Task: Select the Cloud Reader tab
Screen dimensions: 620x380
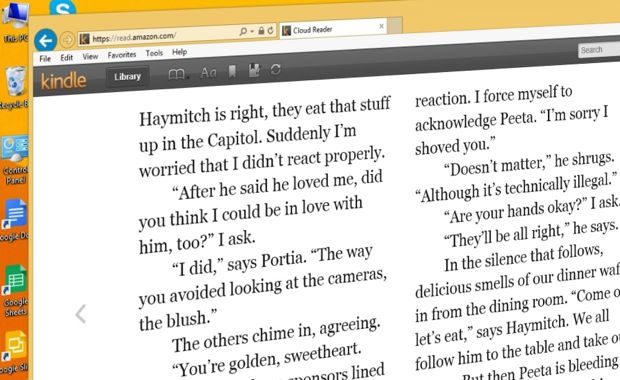Action: pos(333,28)
